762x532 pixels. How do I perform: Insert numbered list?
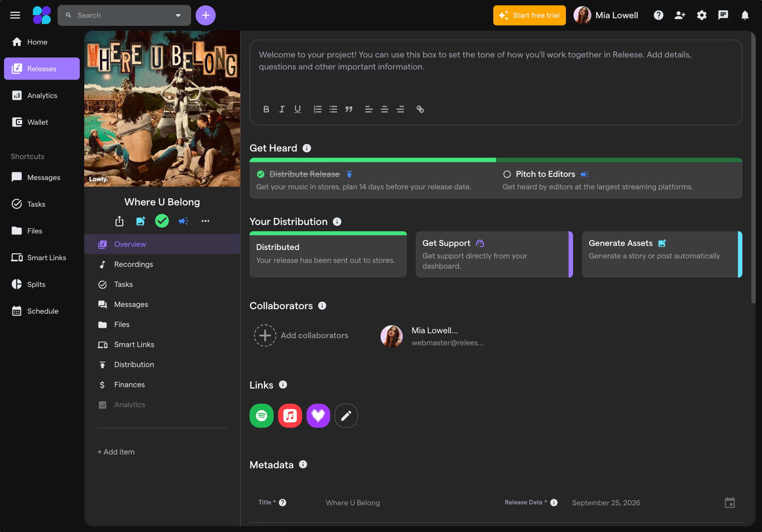[318, 109]
